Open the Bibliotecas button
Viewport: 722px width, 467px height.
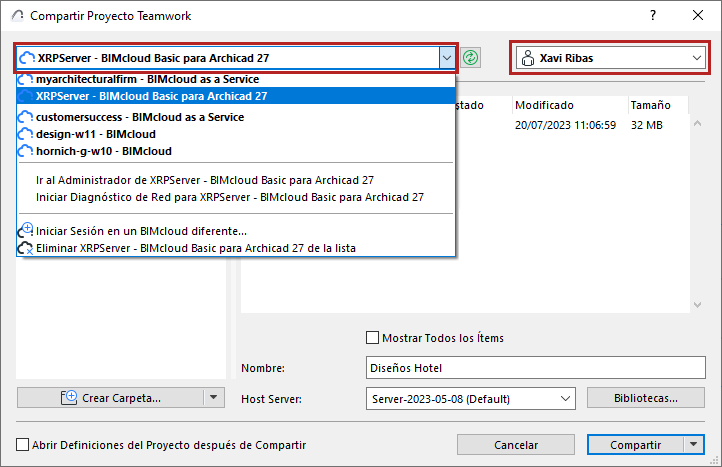pos(646,398)
